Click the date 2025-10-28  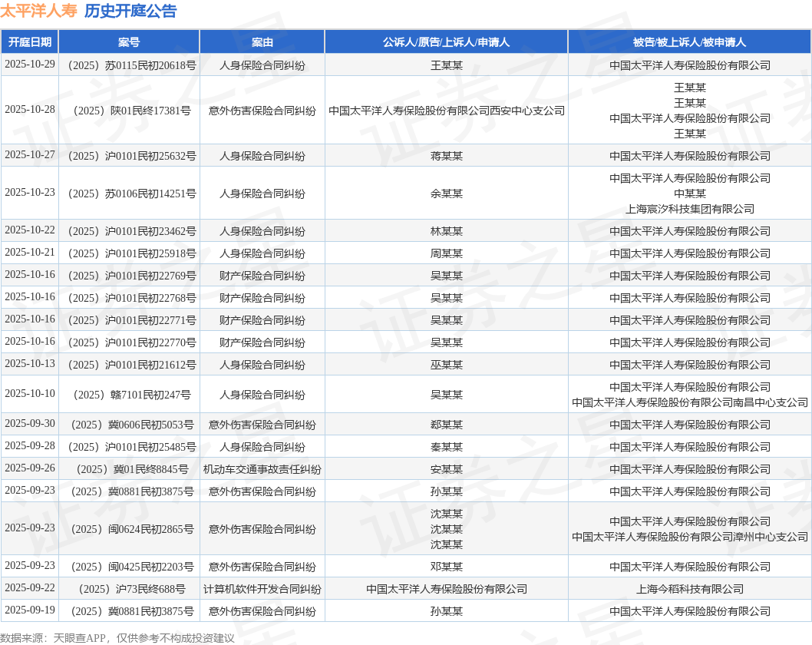[29, 109]
